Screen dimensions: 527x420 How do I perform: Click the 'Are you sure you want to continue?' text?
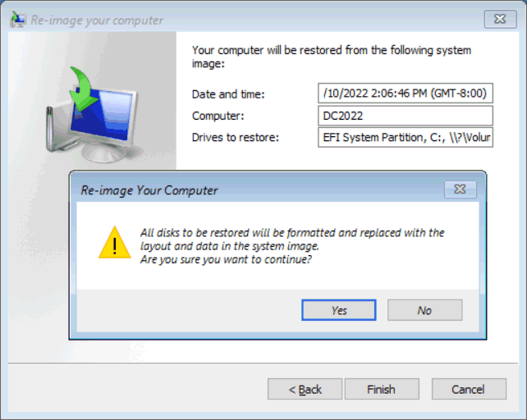click(x=226, y=259)
